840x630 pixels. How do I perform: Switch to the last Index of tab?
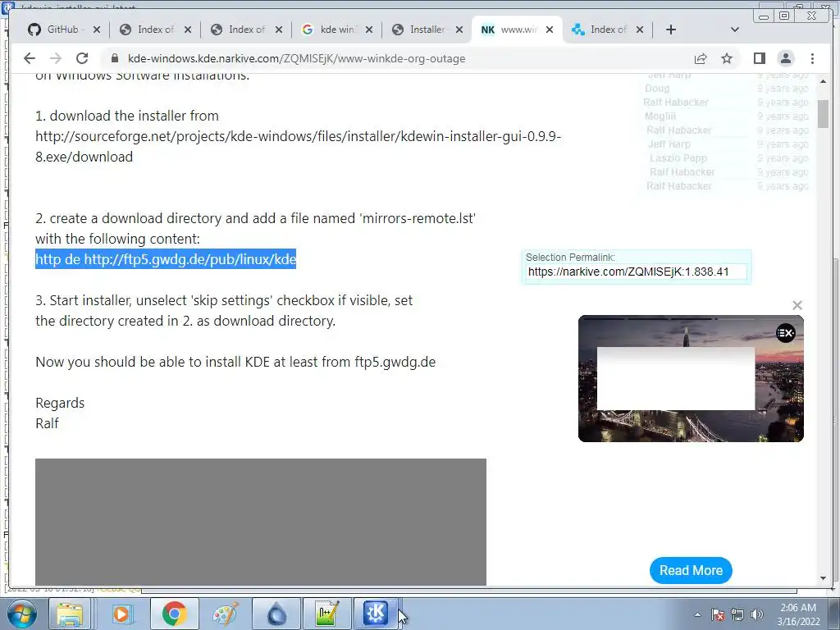click(x=608, y=30)
